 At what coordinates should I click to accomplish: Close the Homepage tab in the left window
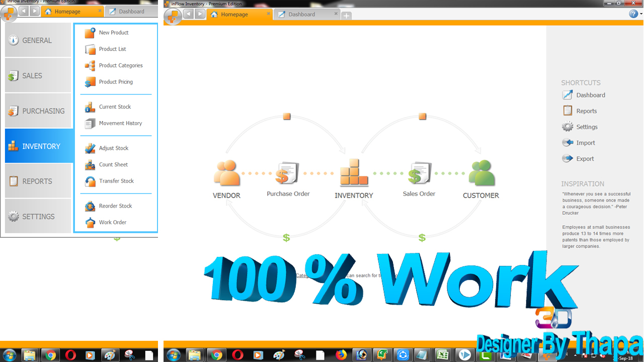[x=100, y=11]
